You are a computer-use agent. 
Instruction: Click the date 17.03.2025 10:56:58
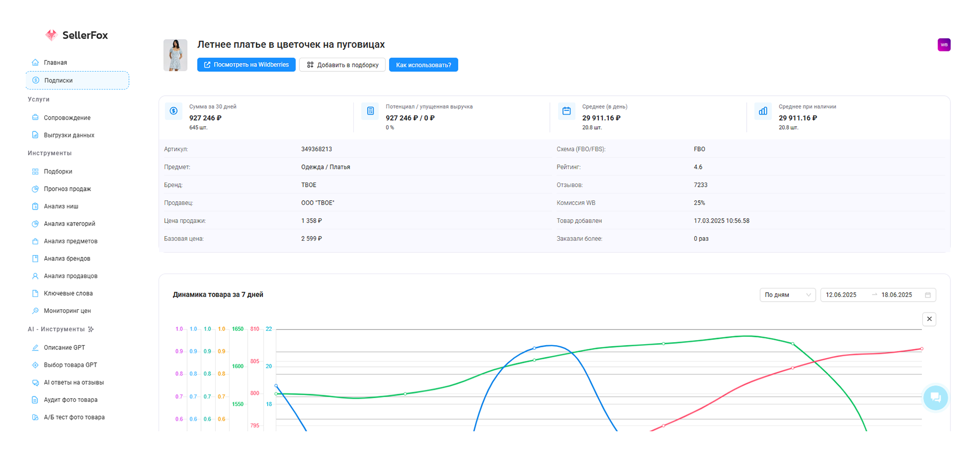pyautogui.click(x=721, y=221)
